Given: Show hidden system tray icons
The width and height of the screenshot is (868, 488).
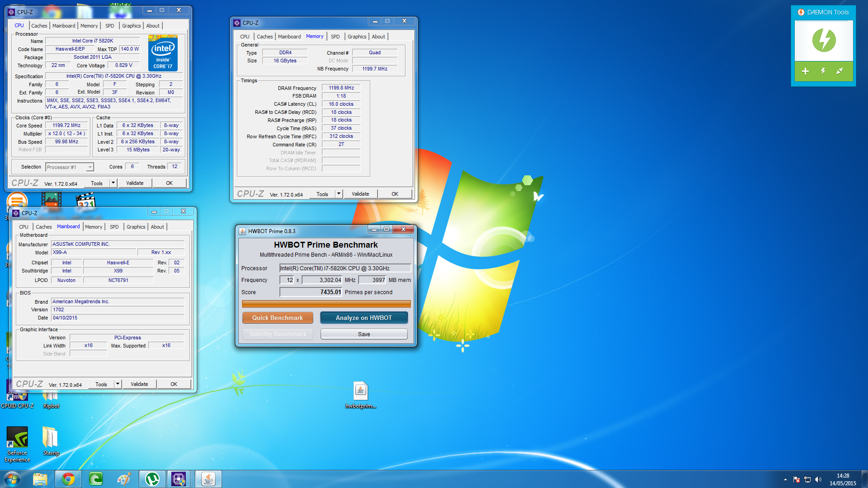Looking at the screenshot, I should point(785,479).
